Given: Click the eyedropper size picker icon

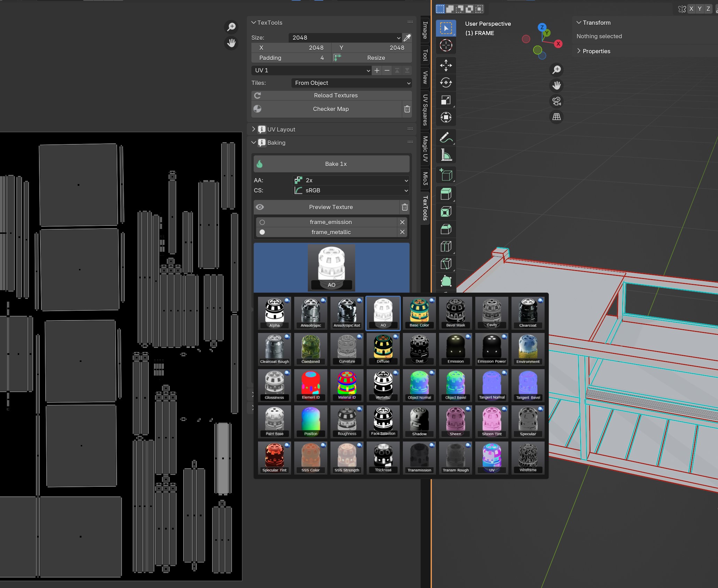Looking at the screenshot, I should tap(407, 38).
